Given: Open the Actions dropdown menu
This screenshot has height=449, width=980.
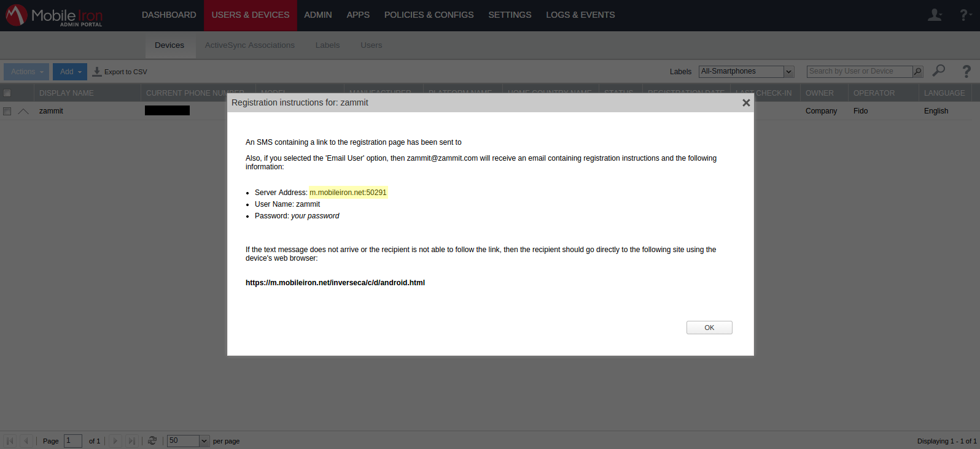Looking at the screenshot, I should coord(26,72).
